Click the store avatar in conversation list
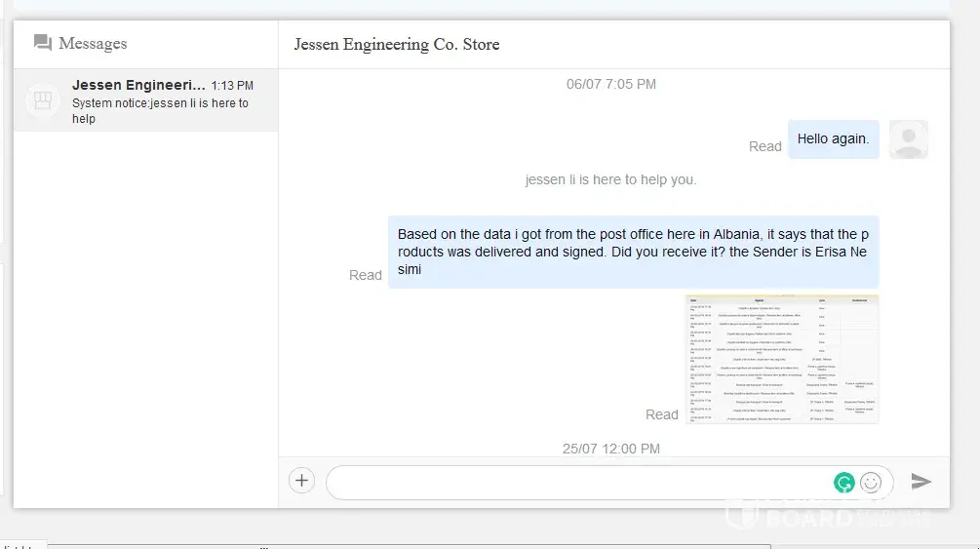980x549 pixels. pos(43,100)
